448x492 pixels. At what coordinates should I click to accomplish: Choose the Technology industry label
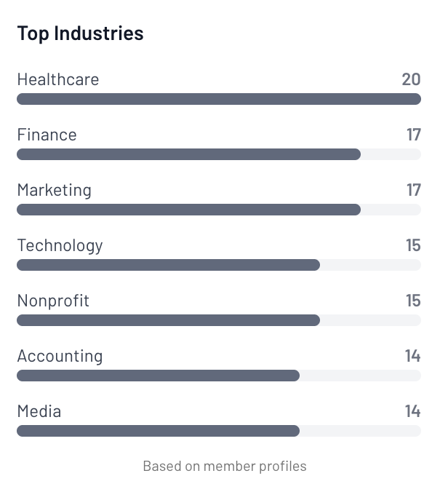[60, 245]
